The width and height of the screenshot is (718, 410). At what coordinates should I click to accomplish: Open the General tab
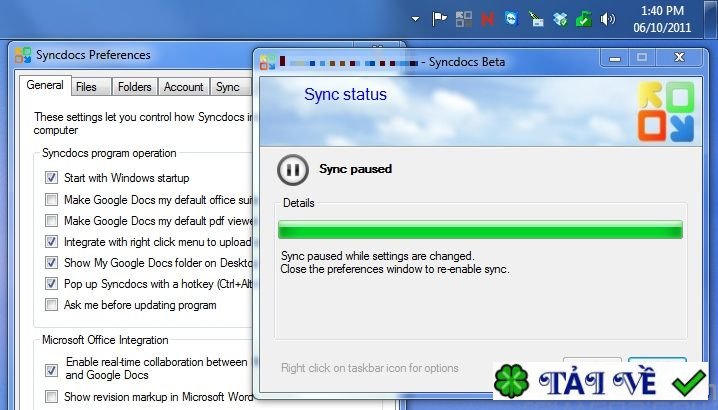45,85
